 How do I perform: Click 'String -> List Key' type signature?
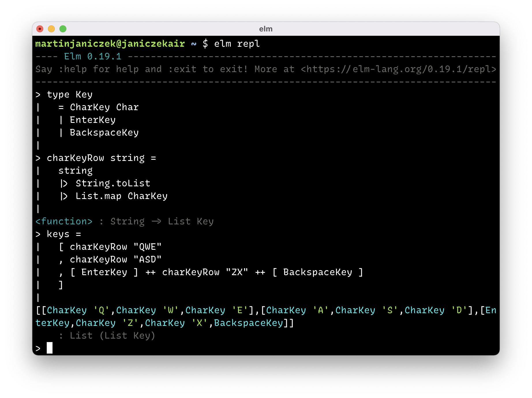pyautogui.click(x=162, y=221)
